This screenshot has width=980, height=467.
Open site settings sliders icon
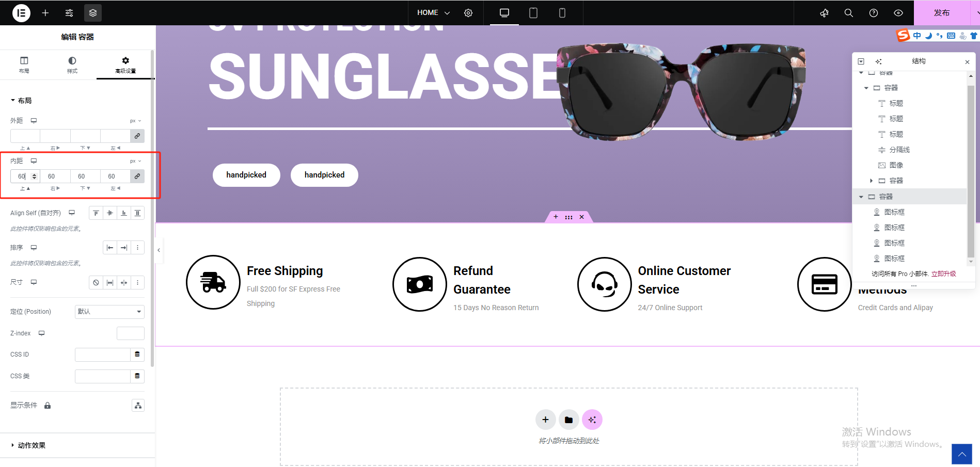[x=69, y=13]
